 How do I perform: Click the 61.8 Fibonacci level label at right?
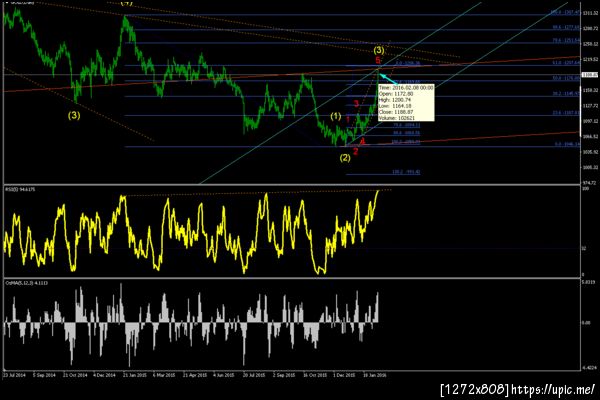click(x=566, y=62)
